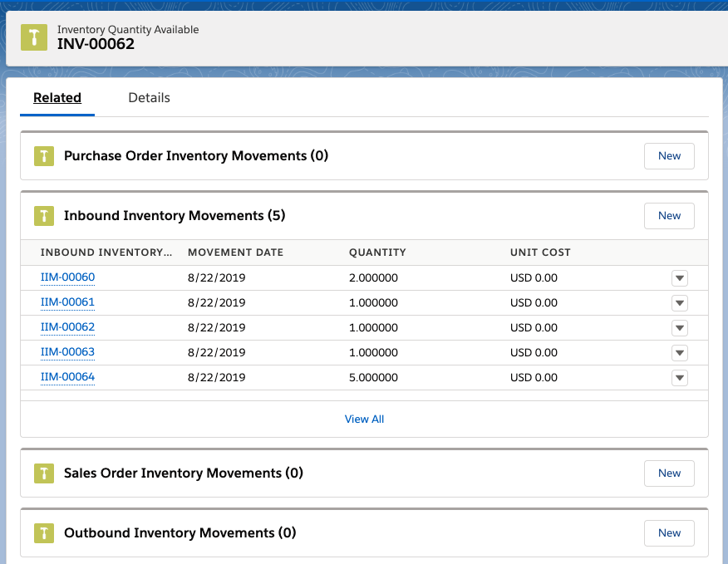Create New Purchase Order Inventory Movement
The height and width of the screenshot is (564, 728).
(x=669, y=156)
